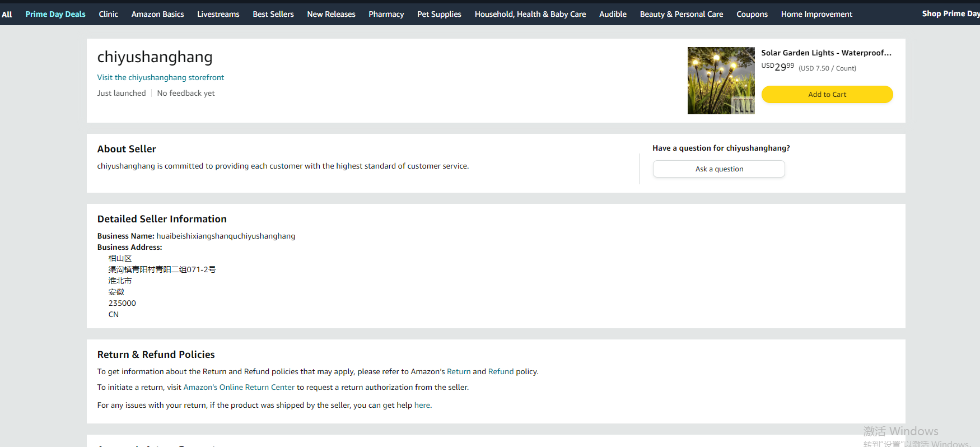Open Pet Supplies category
980x447 pixels.
point(439,14)
